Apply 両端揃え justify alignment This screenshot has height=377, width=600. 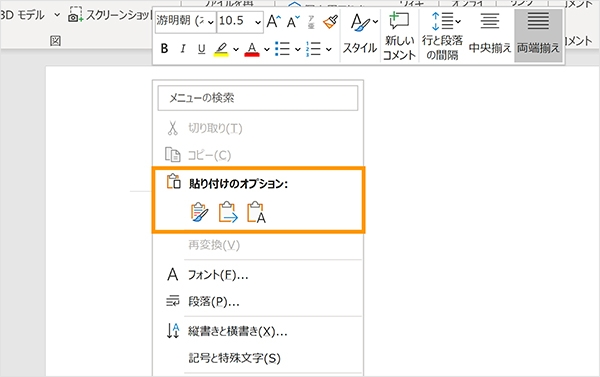point(538,35)
